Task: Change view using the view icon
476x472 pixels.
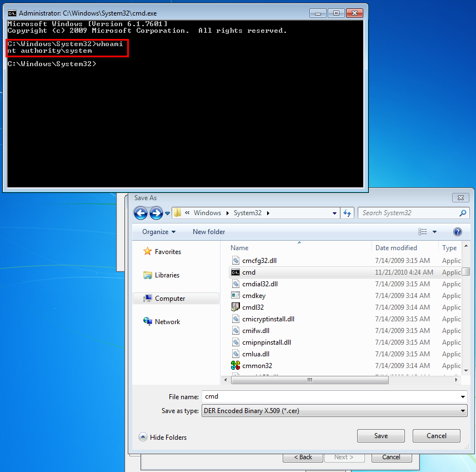Action: 422,232
